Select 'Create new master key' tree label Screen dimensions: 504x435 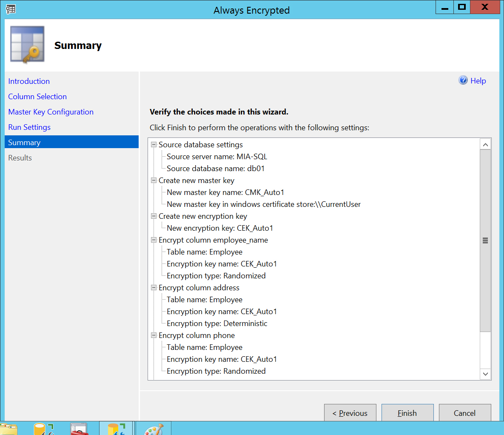coord(196,180)
